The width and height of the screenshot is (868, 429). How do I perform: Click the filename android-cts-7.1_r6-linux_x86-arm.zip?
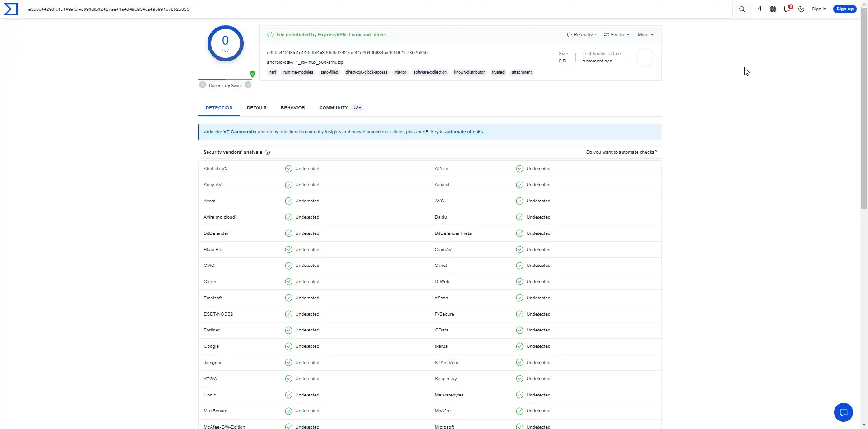(x=305, y=62)
